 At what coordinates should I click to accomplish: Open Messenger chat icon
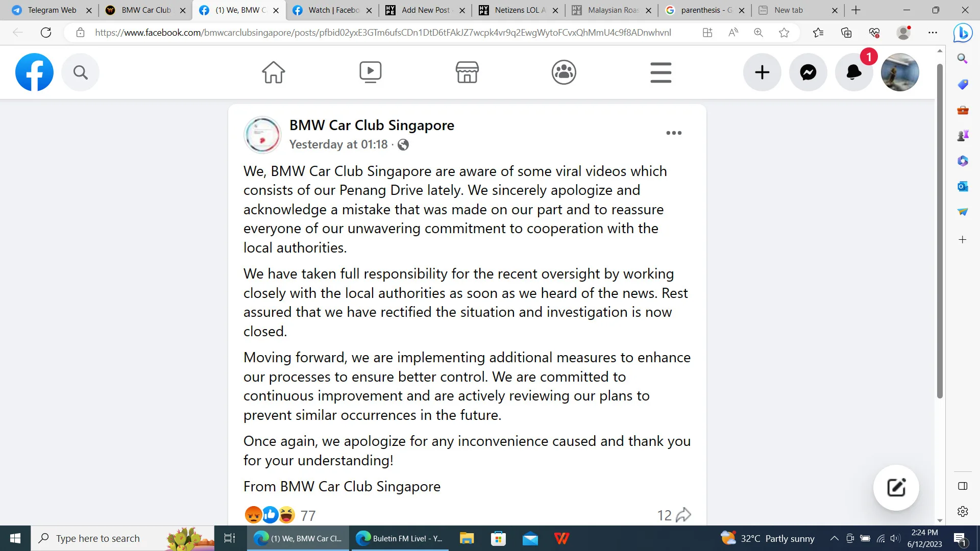[x=808, y=72]
